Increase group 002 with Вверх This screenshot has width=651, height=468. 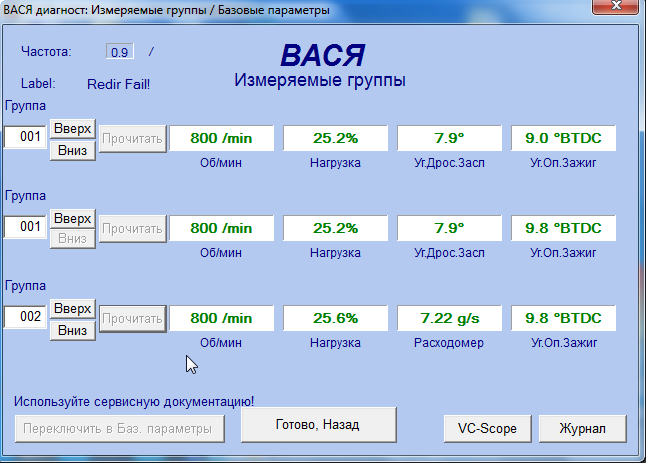click(72, 308)
